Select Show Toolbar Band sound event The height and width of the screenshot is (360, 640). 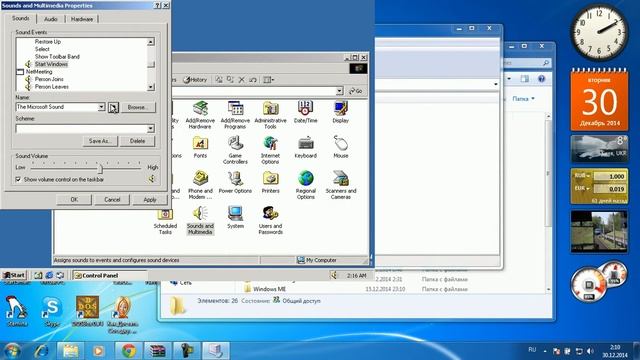coord(57,57)
